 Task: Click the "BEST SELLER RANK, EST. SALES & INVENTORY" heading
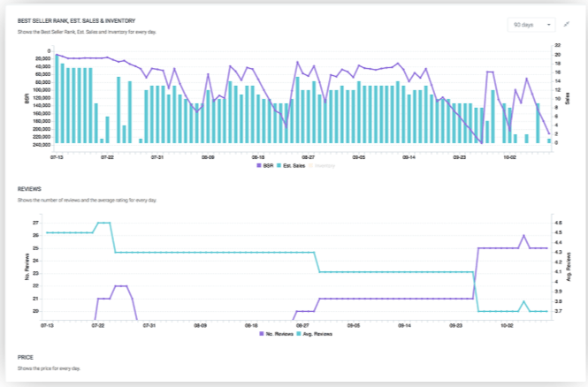point(77,21)
